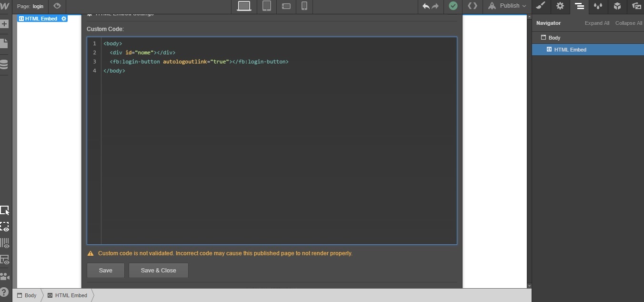Select Body in the Navigator tree
This screenshot has height=302, width=644.
click(554, 38)
